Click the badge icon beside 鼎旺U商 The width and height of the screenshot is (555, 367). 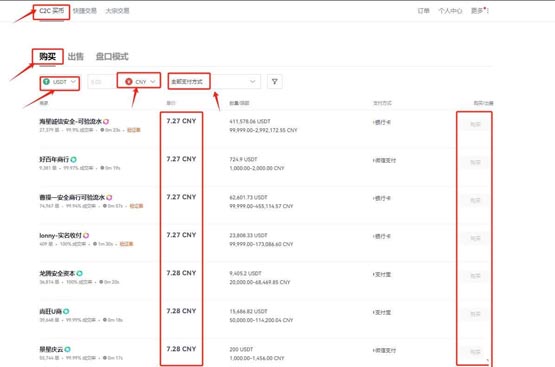[66, 311]
